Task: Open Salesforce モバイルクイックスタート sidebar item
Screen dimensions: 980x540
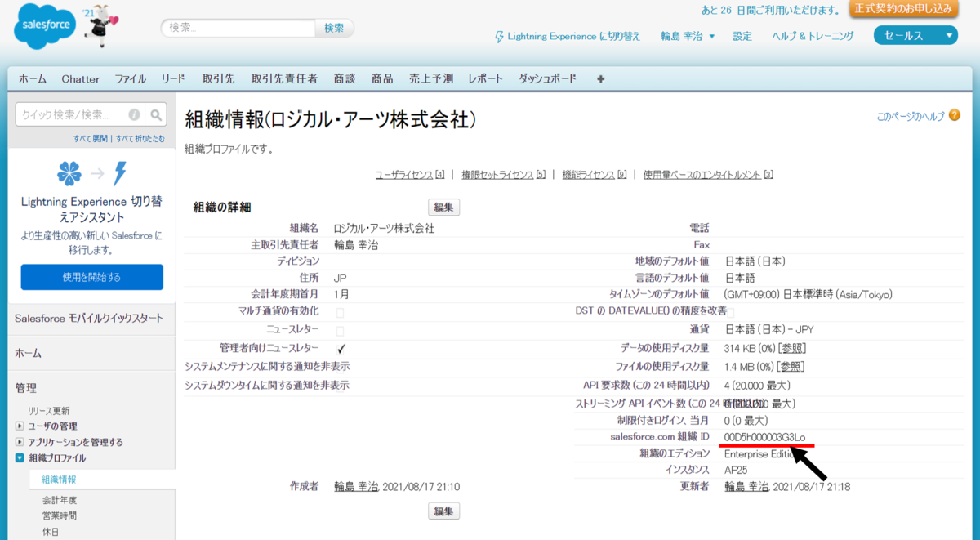Action: tap(88, 318)
